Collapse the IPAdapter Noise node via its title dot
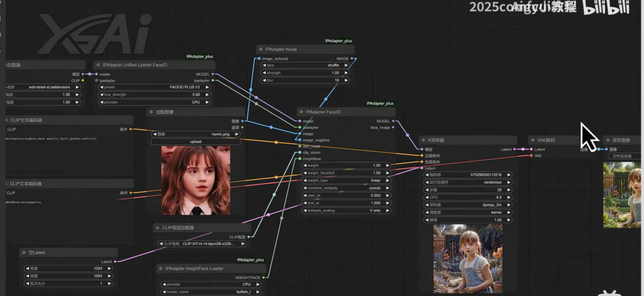 pyautogui.click(x=262, y=49)
